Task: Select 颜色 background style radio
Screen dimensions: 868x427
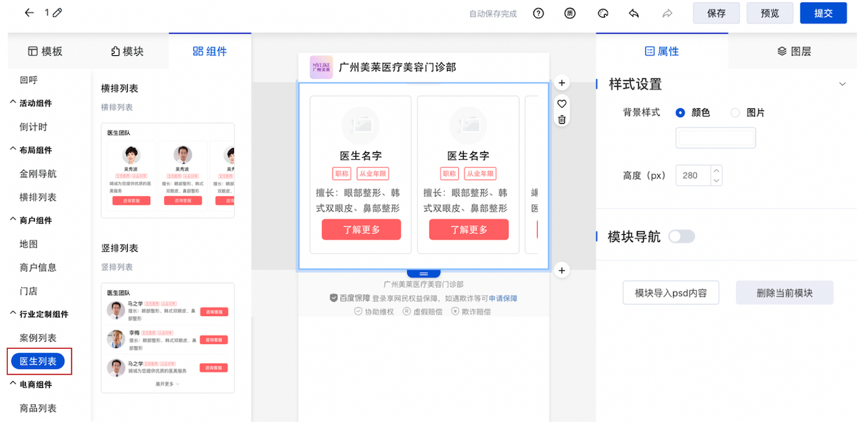Action: click(x=680, y=113)
